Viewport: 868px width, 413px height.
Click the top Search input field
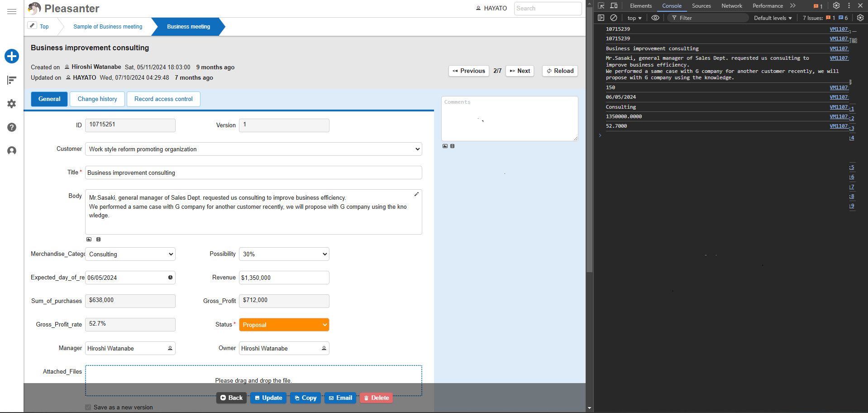click(548, 9)
